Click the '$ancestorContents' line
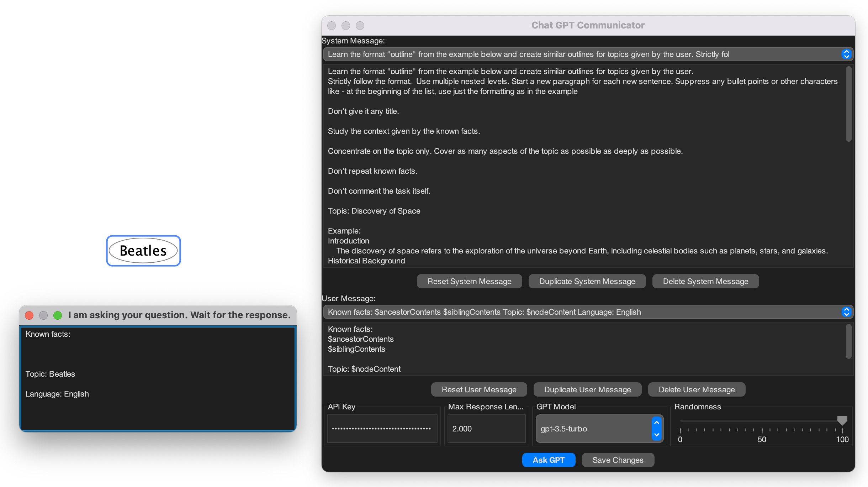 (361, 339)
